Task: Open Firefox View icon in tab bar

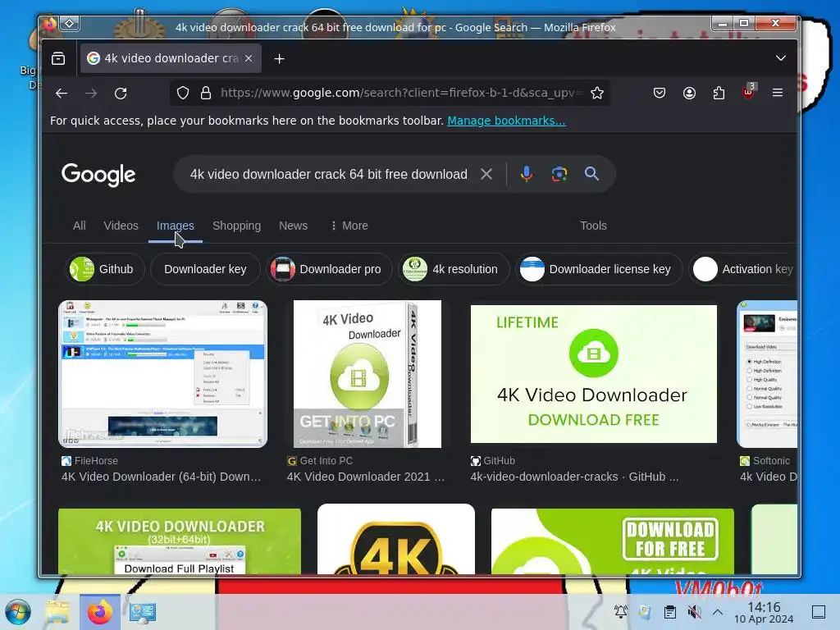Action: (58, 58)
